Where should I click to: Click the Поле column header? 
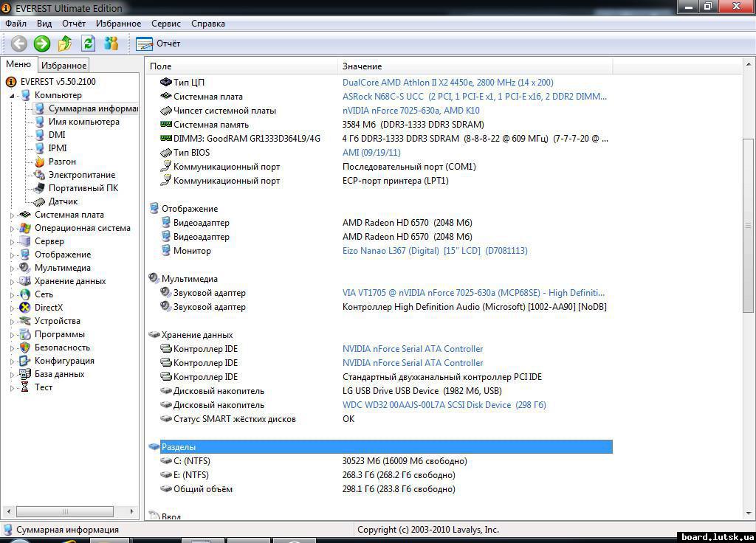(x=161, y=66)
